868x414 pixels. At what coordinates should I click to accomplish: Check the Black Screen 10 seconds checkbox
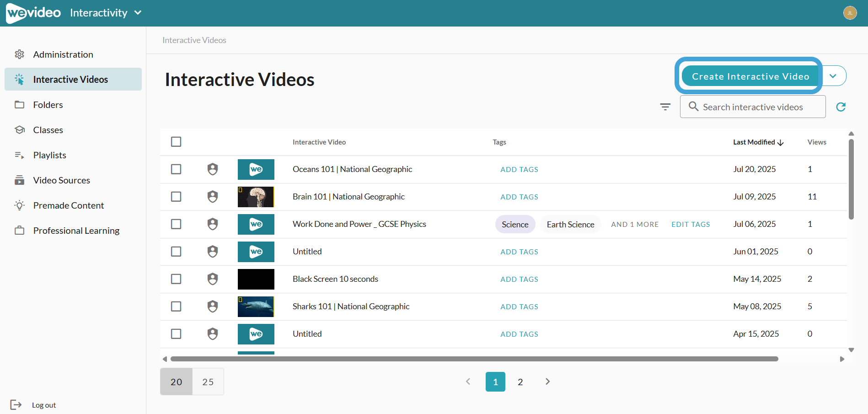[176, 279]
